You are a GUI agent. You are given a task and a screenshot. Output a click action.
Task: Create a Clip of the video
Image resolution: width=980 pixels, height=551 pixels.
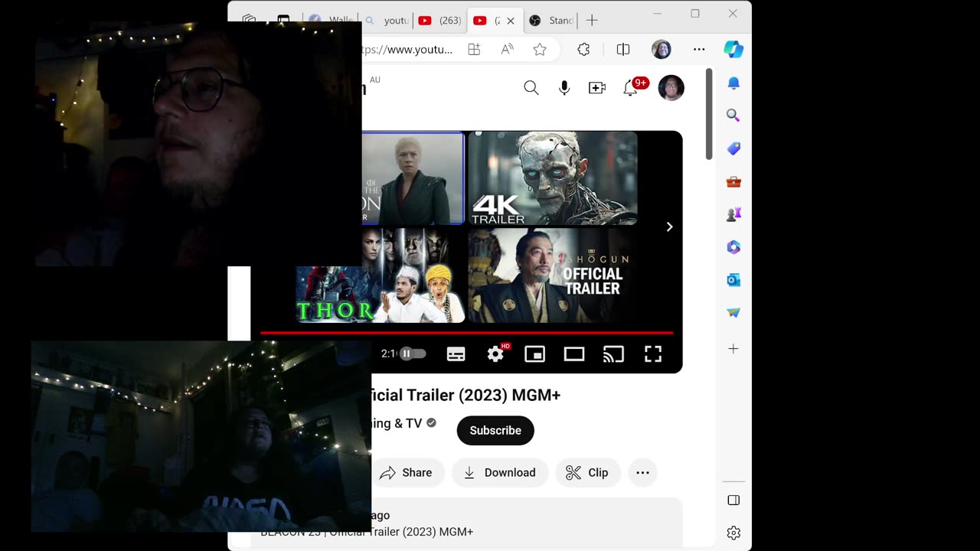pyautogui.click(x=587, y=473)
